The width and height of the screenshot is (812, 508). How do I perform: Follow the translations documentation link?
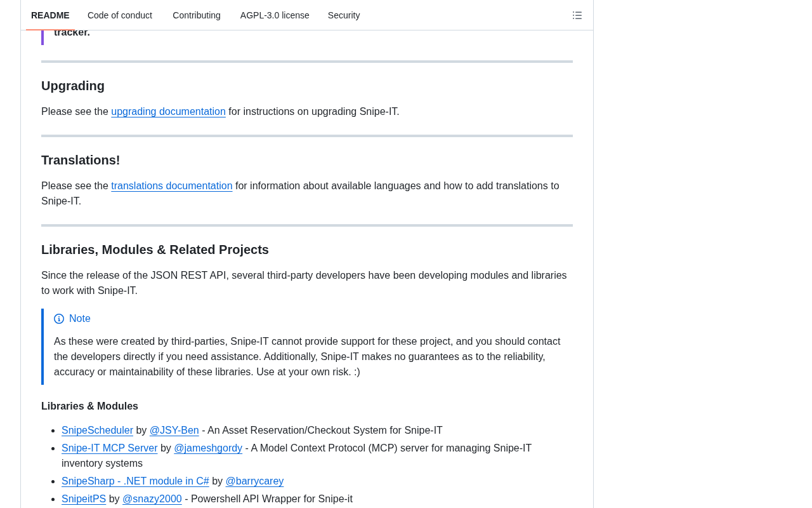[x=172, y=186]
